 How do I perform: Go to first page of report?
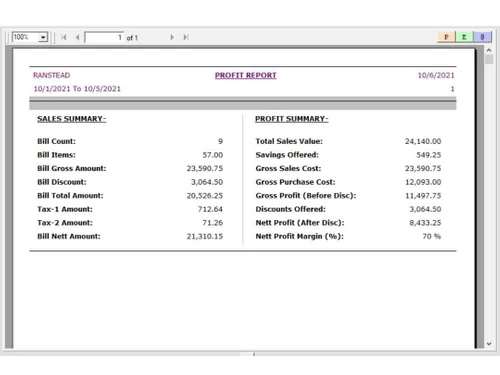[x=64, y=37]
